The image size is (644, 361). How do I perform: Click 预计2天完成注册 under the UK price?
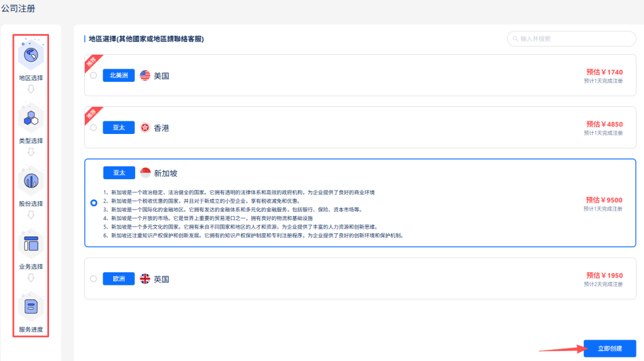603,284
